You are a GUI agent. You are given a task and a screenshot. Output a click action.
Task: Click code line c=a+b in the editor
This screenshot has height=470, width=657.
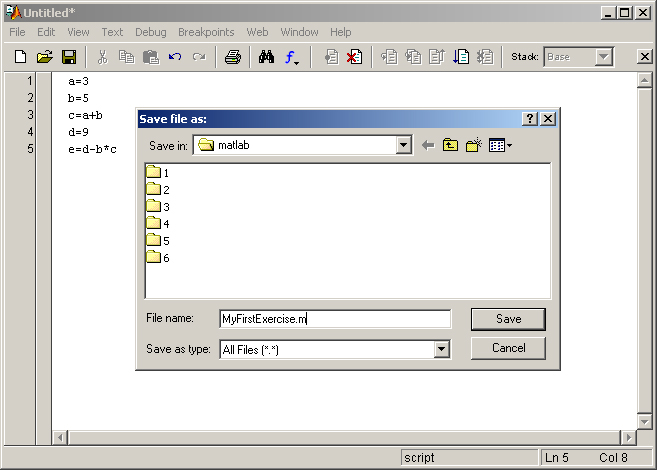click(x=85, y=115)
